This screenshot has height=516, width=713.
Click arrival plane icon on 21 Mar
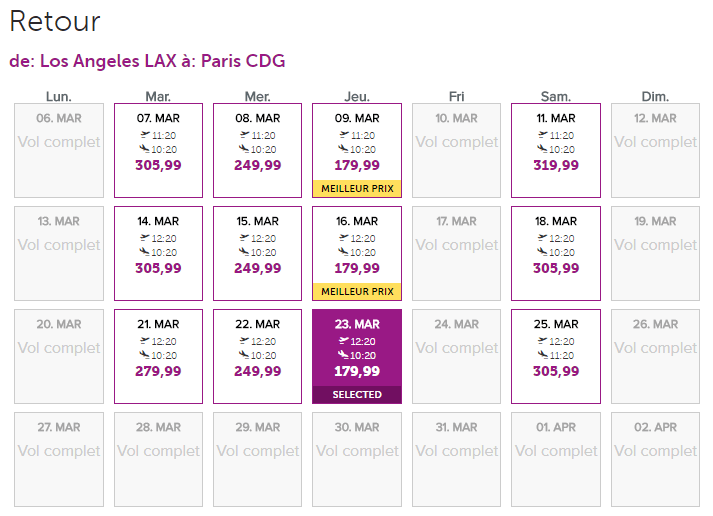145,356
